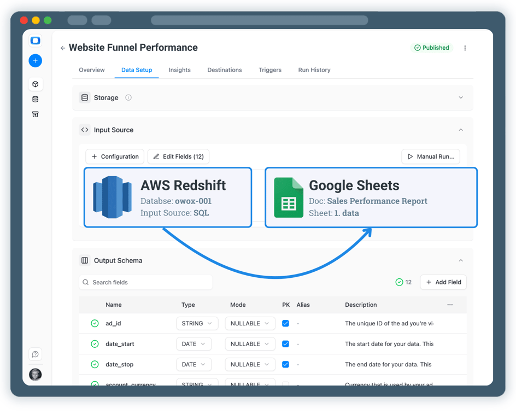Switch to the Insights tab

coord(180,70)
